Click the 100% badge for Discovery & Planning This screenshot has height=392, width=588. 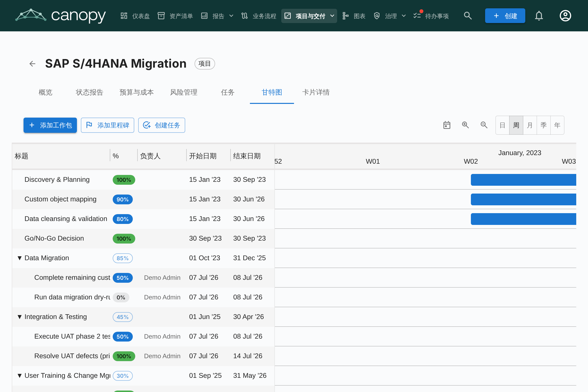124,180
